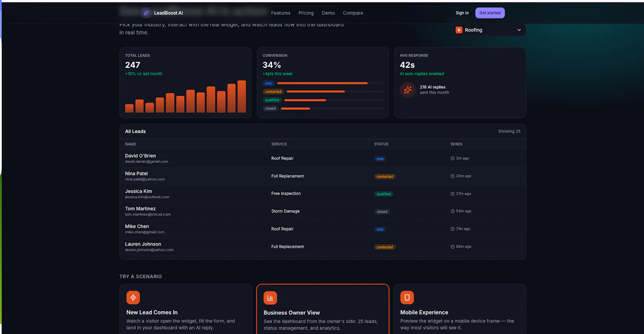The image size is (644, 334).
Task: Open the Roofing industry dropdown
Action: [x=489, y=30]
